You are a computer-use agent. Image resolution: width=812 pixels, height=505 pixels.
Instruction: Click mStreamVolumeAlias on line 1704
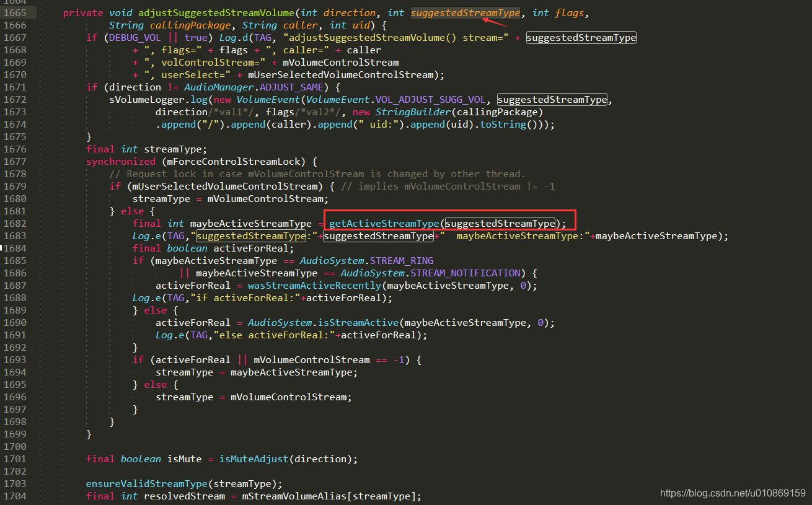[x=294, y=496]
